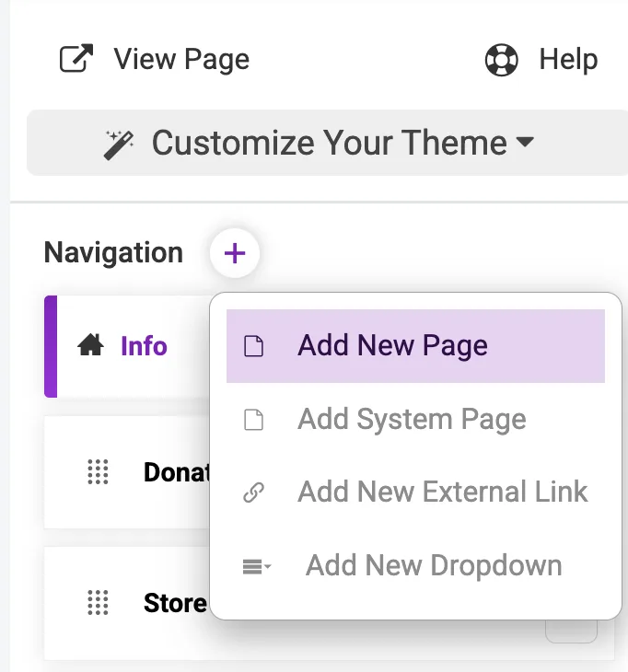Click the dropdown list icon in the menu
The image size is (628, 672).
click(256, 567)
